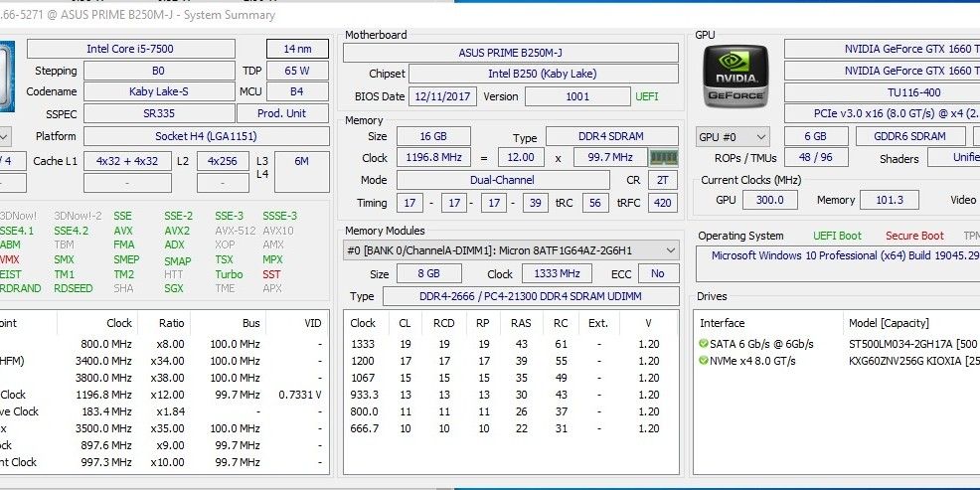Click the MCU value B4

[x=297, y=91]
